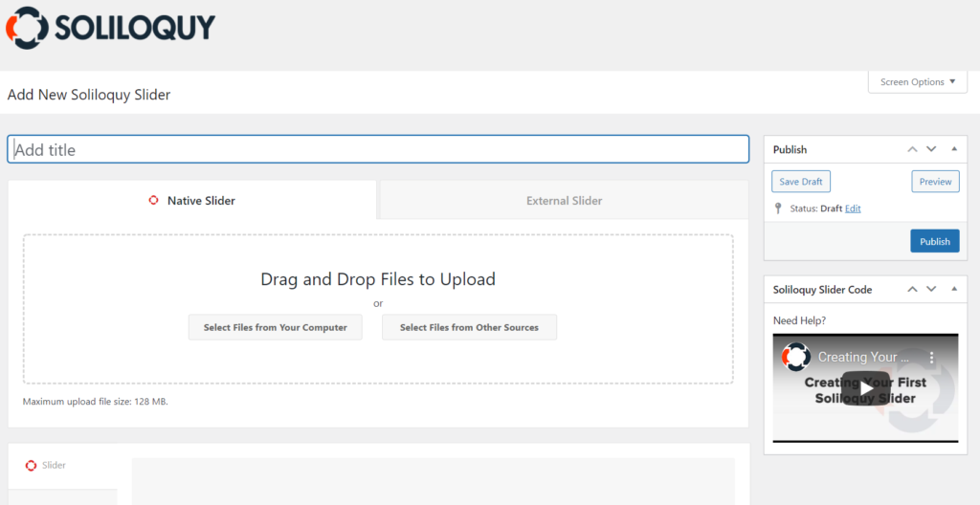
Task: Click the red icon on the Native Slider tab
Action: click(x=153, y=201)
